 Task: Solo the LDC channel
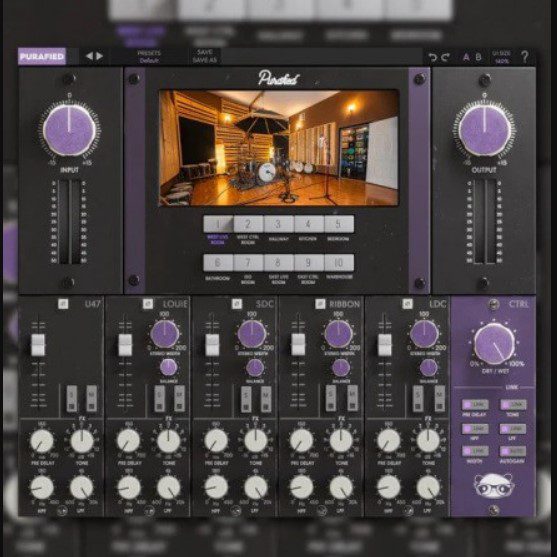click(x=418, y=399)
